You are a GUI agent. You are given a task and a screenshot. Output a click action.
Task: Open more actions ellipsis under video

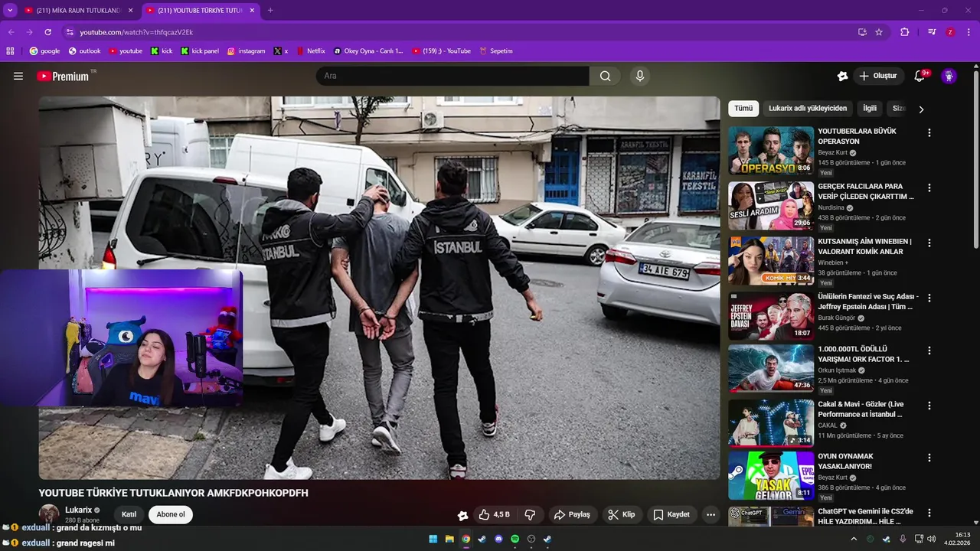[710, 514]
